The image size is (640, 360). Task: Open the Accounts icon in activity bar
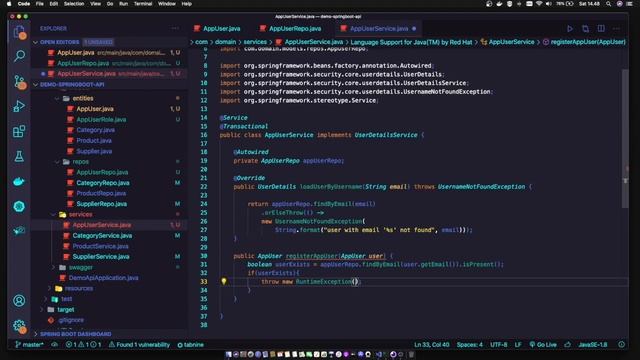pos(19,301)
